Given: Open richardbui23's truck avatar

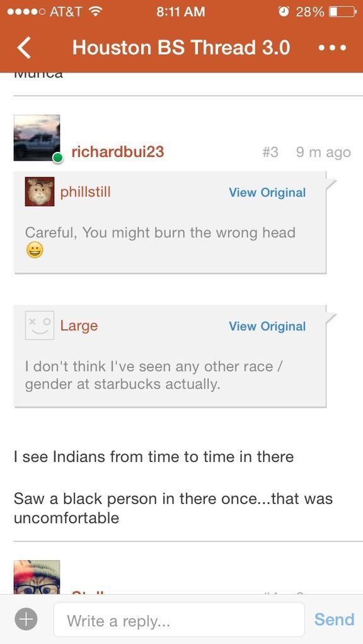Looking at the screenshot, I should [x=37, y=137].
